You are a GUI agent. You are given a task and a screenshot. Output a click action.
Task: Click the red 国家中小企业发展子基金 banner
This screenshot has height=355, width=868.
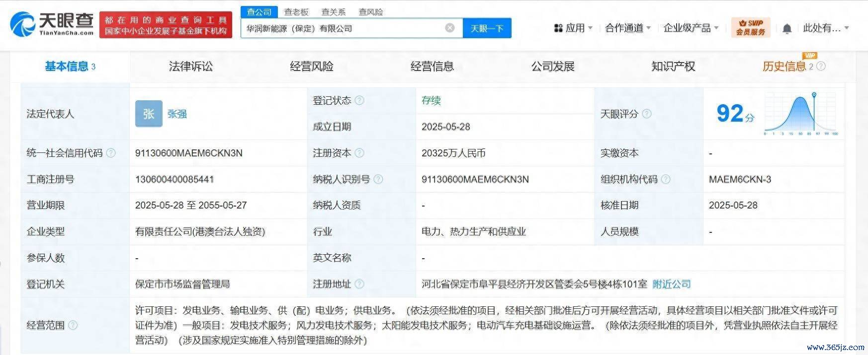click(166, 25)
